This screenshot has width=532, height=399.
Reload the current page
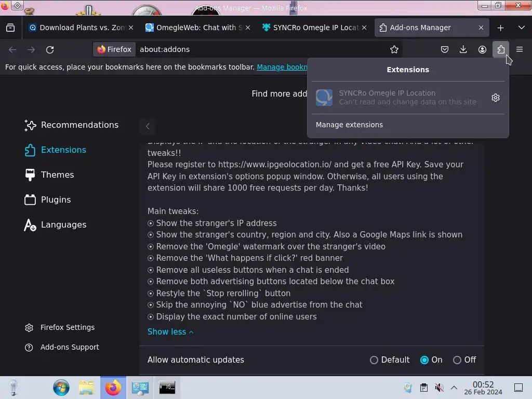point(50,49)
